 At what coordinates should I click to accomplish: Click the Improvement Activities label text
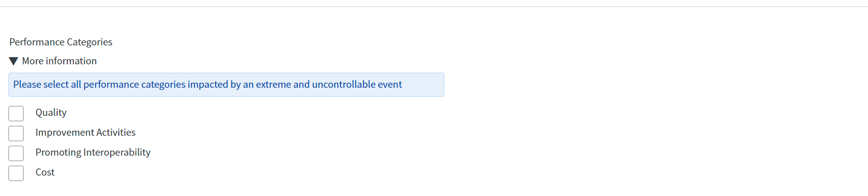(x=86, y=132)
